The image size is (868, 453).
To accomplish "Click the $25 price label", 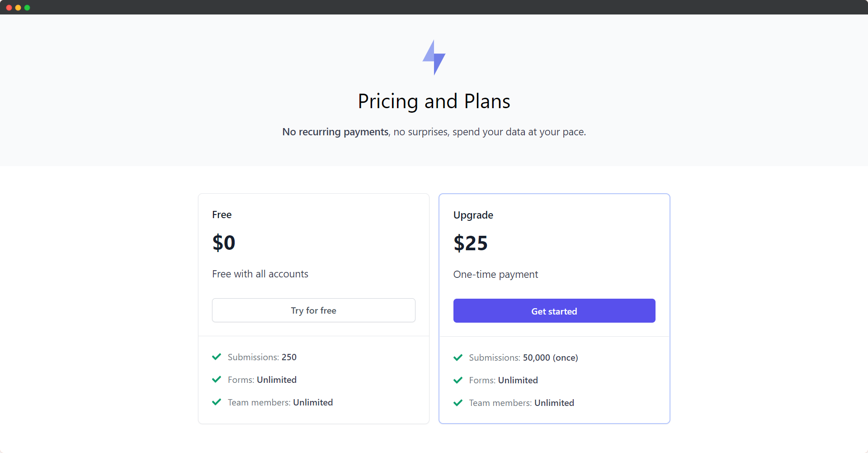I will tap(471, 243).
